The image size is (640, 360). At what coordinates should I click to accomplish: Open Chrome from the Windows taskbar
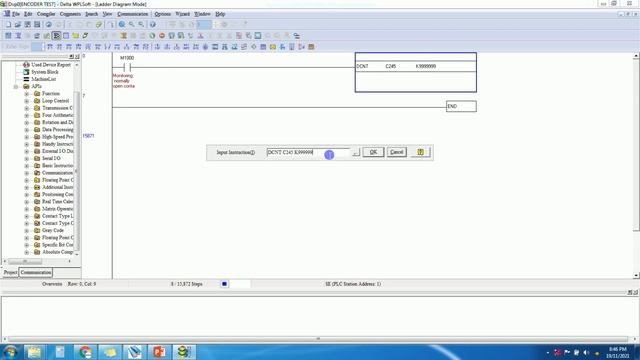click(85, 352)
